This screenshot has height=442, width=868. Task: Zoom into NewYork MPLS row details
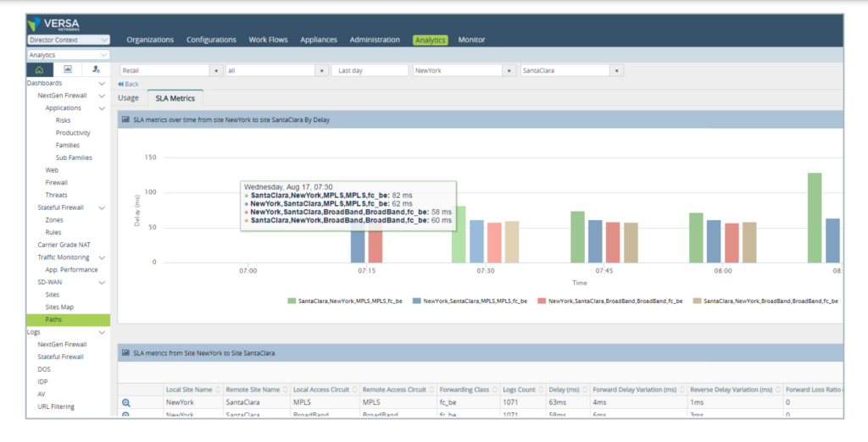[x=126, y=403]
